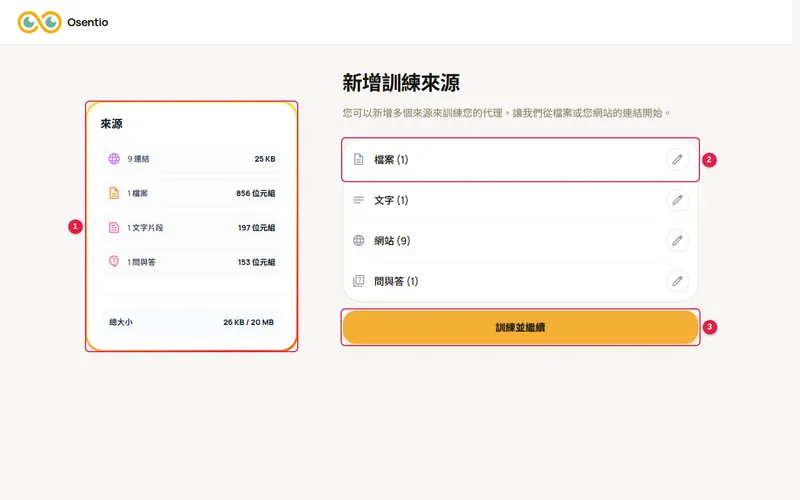Click pink document icon next to 1 文字片段
This screenshot has height=500, width=800.
tap(114, 228)
